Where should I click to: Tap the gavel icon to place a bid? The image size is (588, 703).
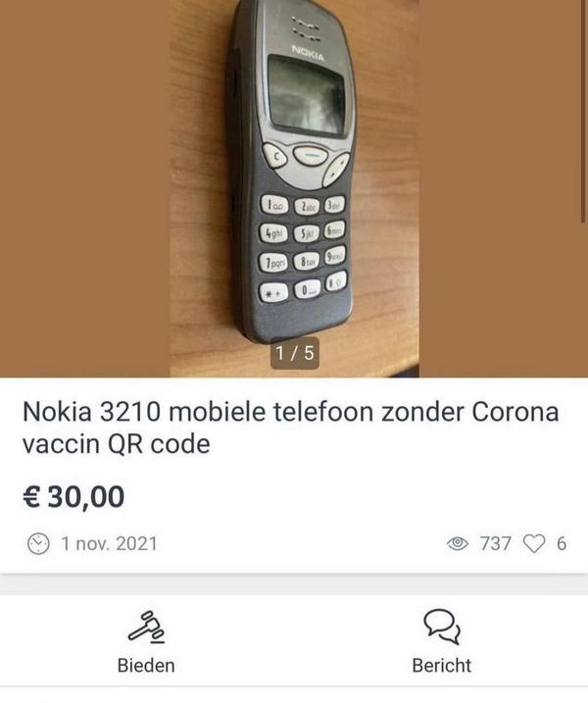pyautogui.click(x=146, y=627)
